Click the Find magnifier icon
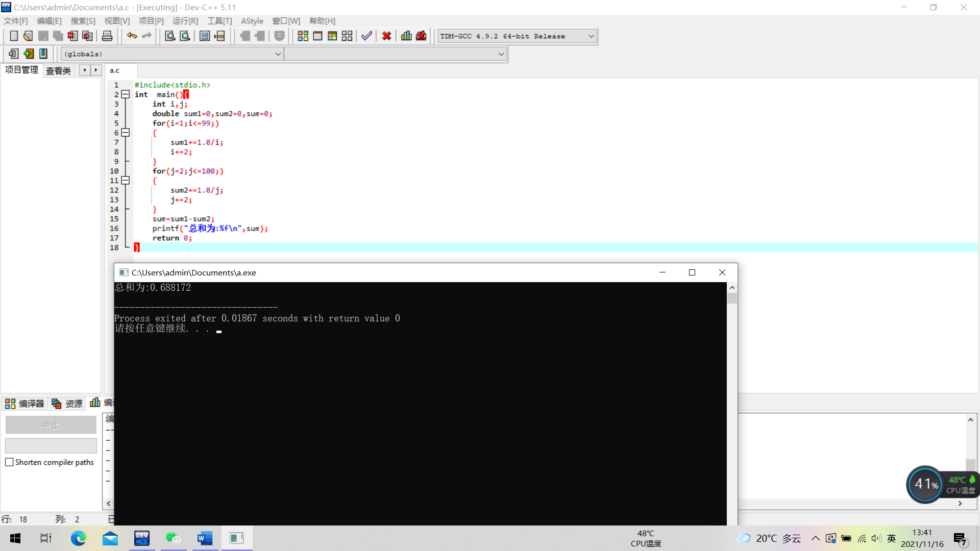The image size is (980, 551). [170, 36]
